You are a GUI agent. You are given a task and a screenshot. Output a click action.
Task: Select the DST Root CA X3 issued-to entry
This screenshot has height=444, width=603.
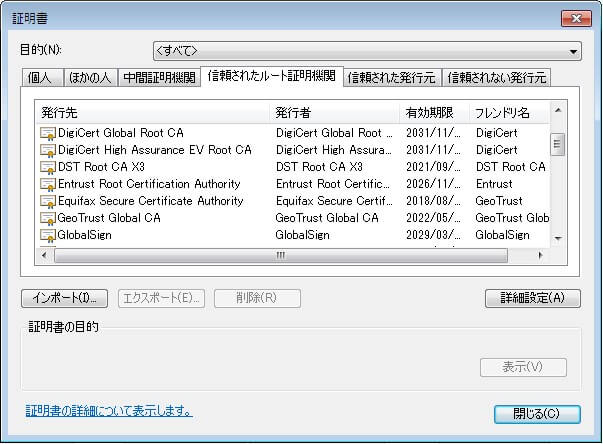click(x=101, y=167)
